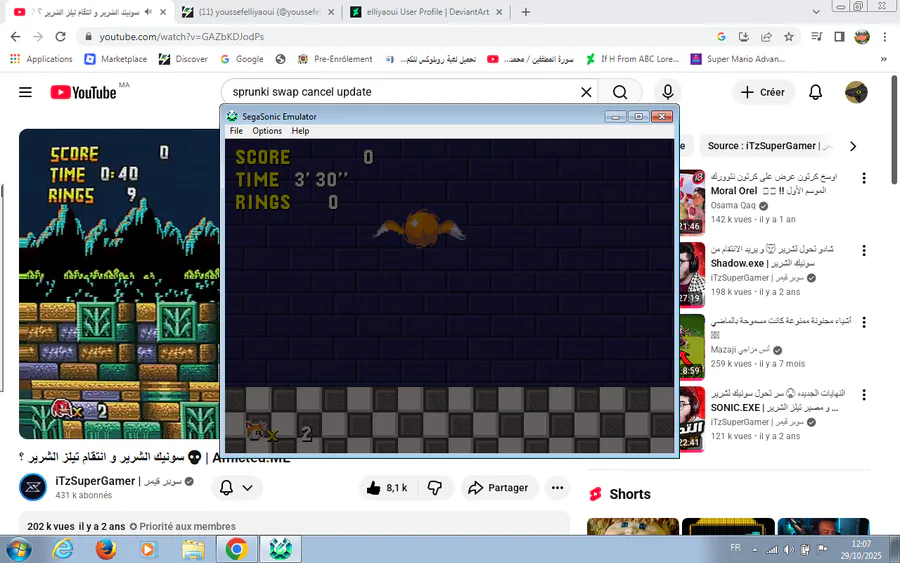
Task: Click the Partager share button
Action: click(x=499, y=488)
